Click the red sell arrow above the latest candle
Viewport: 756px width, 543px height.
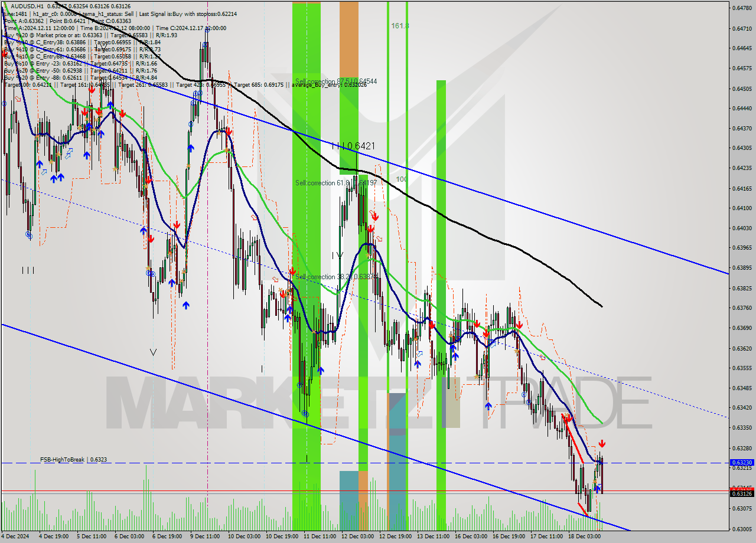(602, 444)
